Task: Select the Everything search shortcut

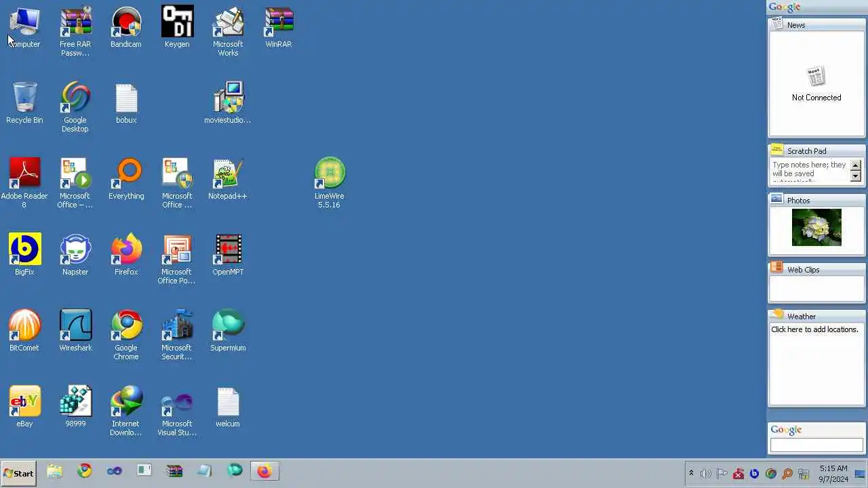Action: pos(126,179)
